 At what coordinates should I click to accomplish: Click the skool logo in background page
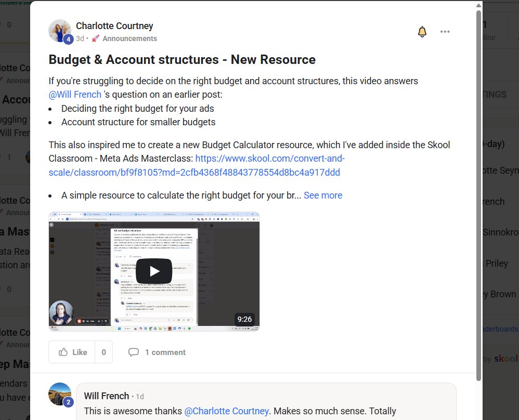(506, 359)
